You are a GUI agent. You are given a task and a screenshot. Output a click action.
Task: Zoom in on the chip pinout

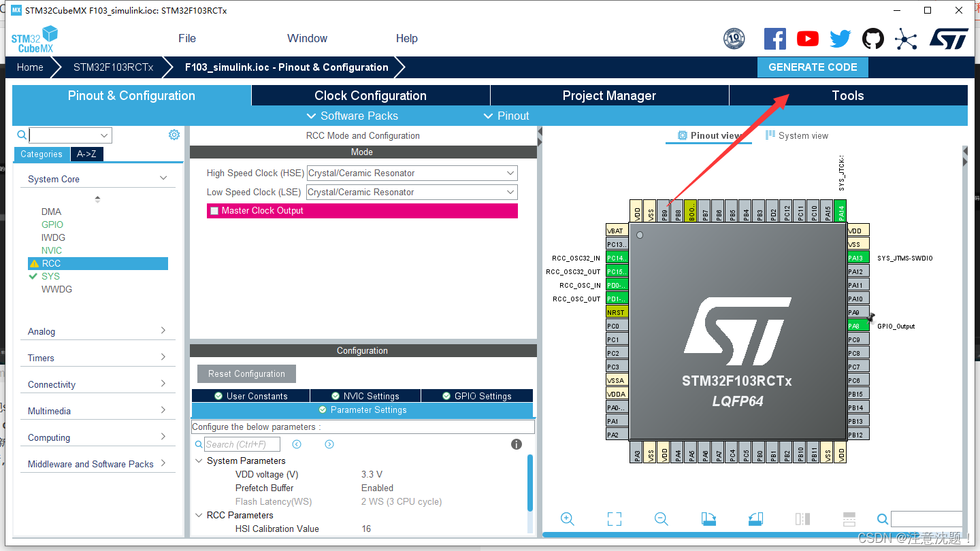coord(567,519)
